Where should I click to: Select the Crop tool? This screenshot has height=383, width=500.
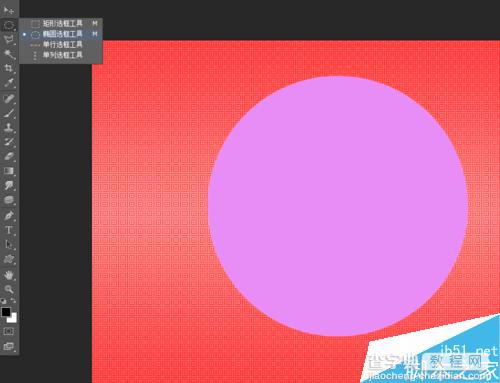point(9,68)
